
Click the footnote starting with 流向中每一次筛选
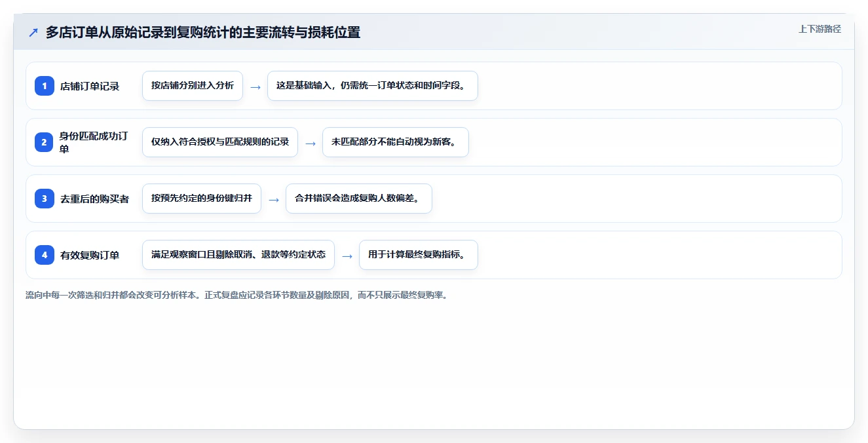[237, 295]
